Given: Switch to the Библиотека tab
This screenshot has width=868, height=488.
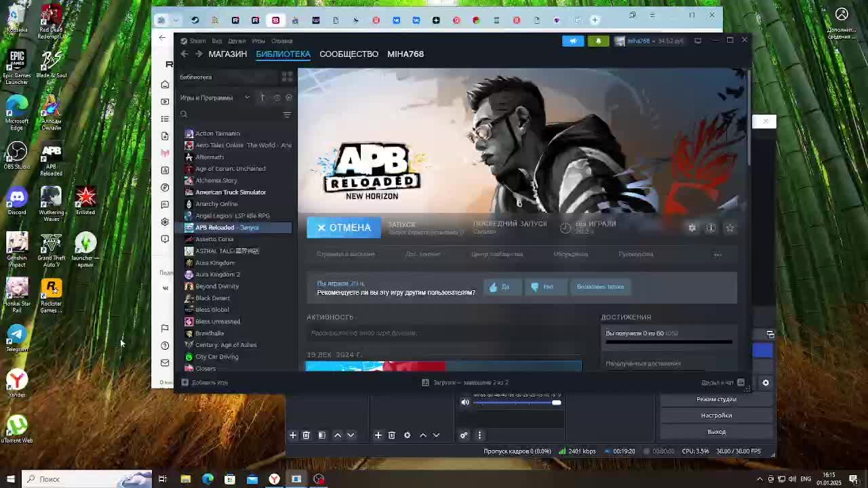Looking at the screenshot, I should click(283, 54).
